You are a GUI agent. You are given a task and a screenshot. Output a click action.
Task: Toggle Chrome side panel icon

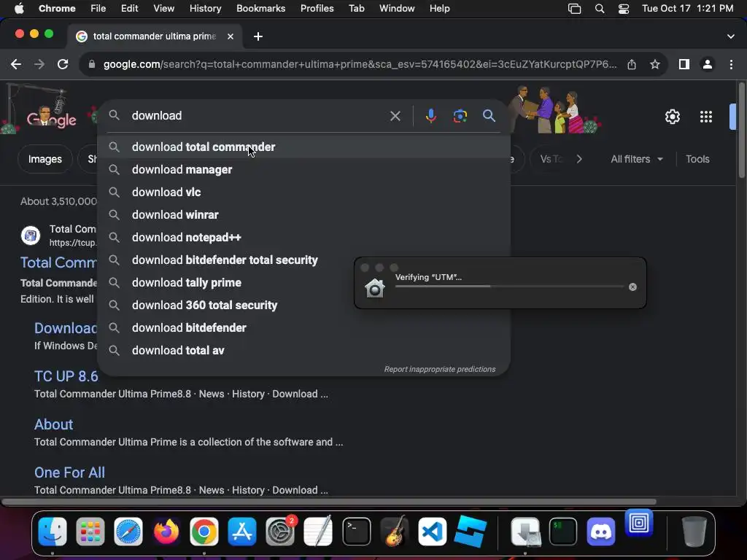coord(684,64)
